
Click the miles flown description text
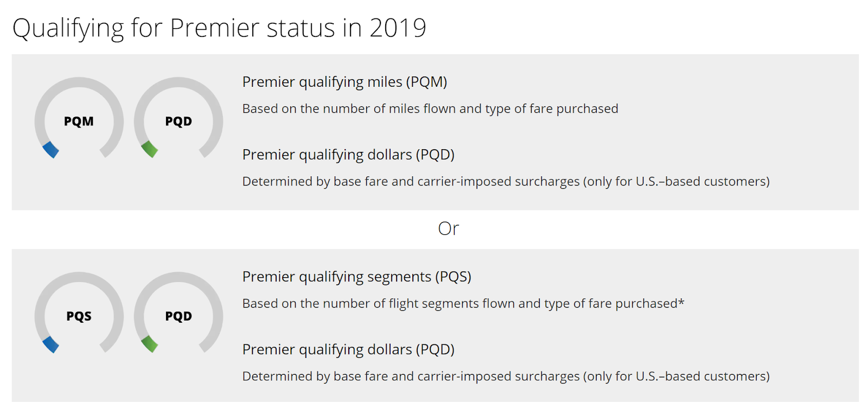tap(430, 108)
